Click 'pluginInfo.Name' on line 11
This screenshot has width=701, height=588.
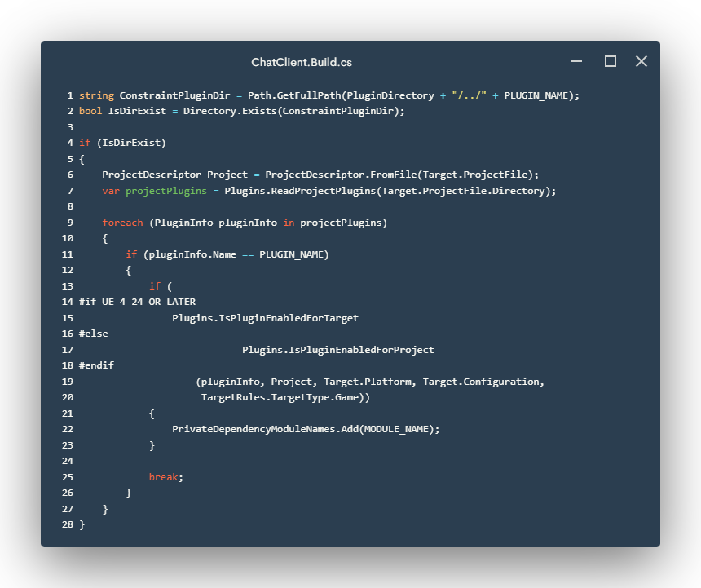(x=192, y=254)
